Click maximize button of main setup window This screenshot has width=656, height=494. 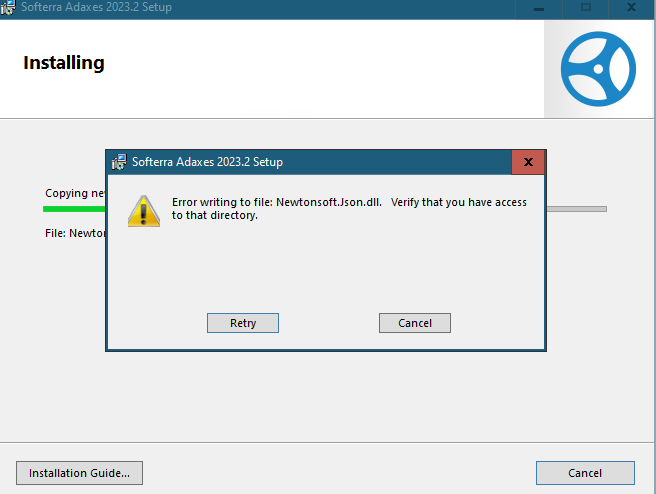[x=586, y=8]
